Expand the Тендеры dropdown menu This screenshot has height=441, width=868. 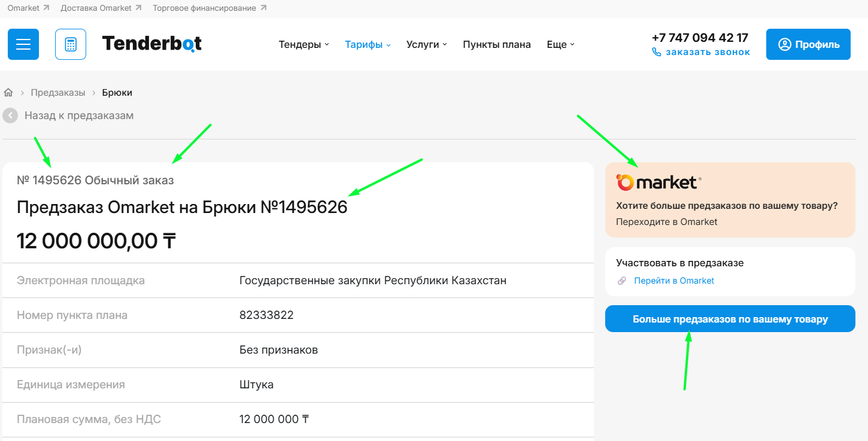(x=304, y=44)
